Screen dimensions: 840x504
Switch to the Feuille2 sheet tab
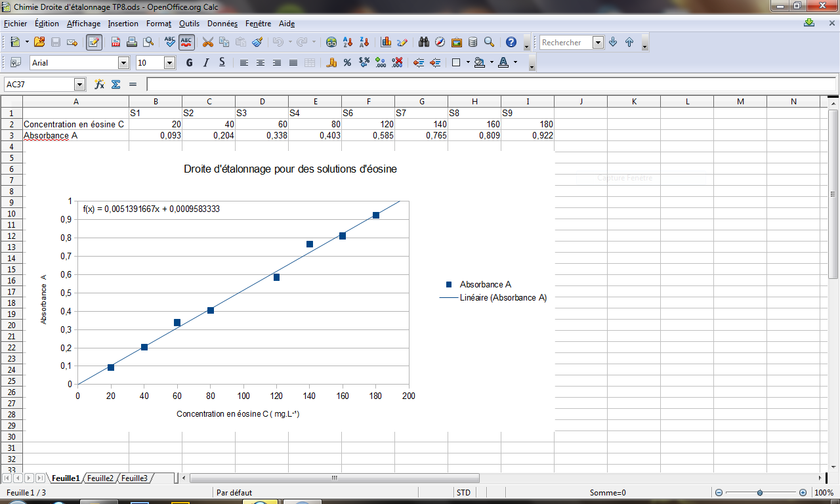click(100, 478)
